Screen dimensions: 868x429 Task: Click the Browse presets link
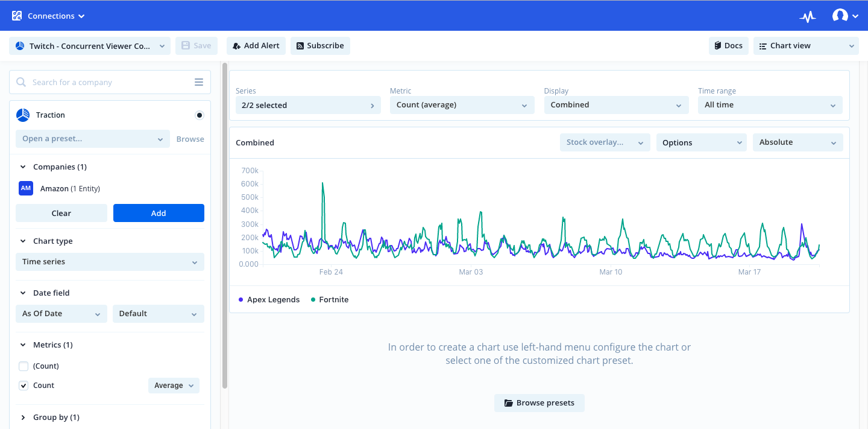(190, 139)
